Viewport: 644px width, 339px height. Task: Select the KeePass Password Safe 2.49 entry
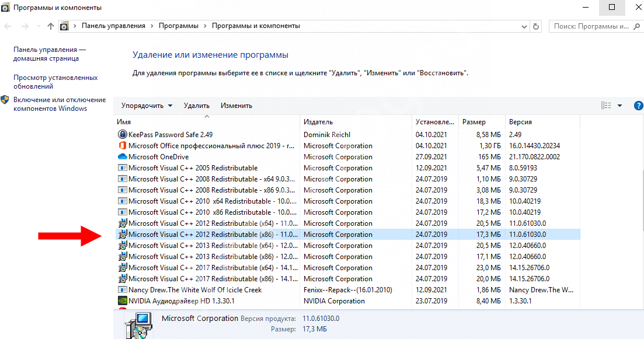click(x=170, y=134)
